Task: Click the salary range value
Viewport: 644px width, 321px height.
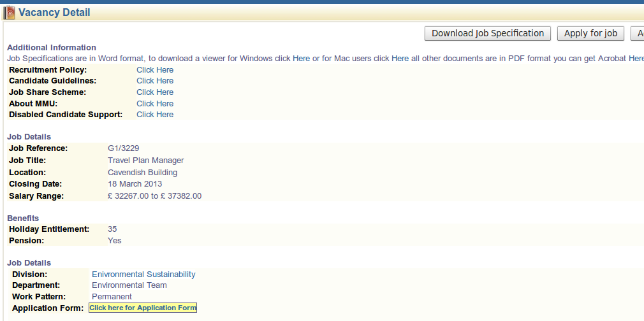Action: pyautogui.click(x=154, y=196)
